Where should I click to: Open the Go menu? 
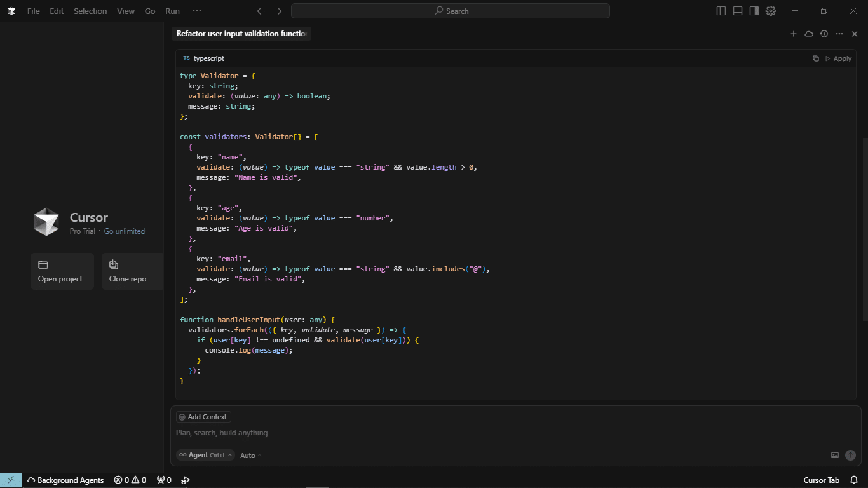(x=150, y=11)
